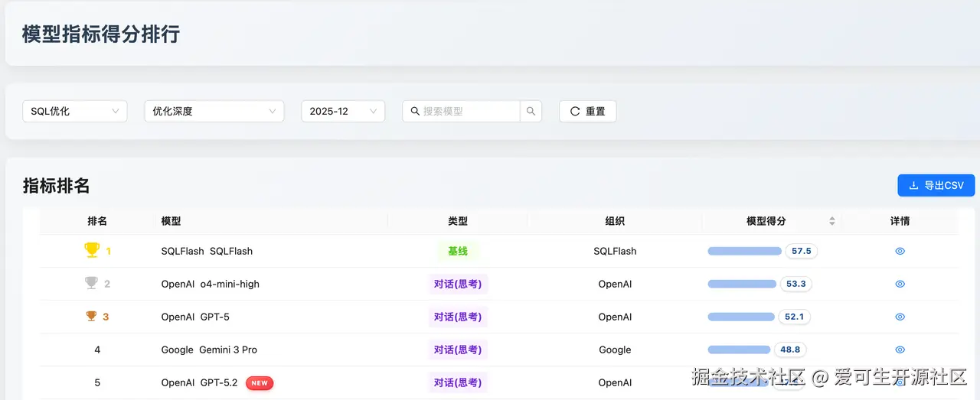Click the NEW badge beside GPT-5.2
The image size is (980, 400).
coord(260,383)
